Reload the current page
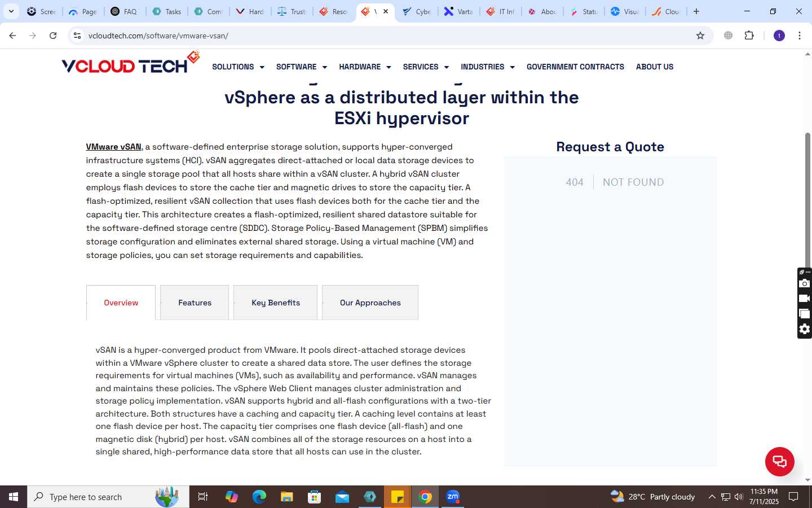The image size is (812, 508). [x=53, y=36]
